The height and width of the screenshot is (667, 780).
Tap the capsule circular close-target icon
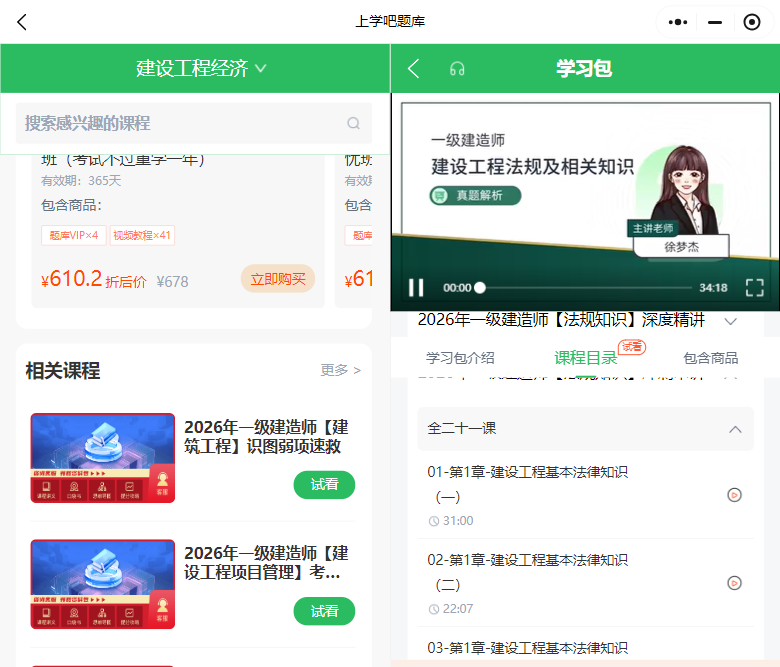pyautogui.click(x=752, y=22)
